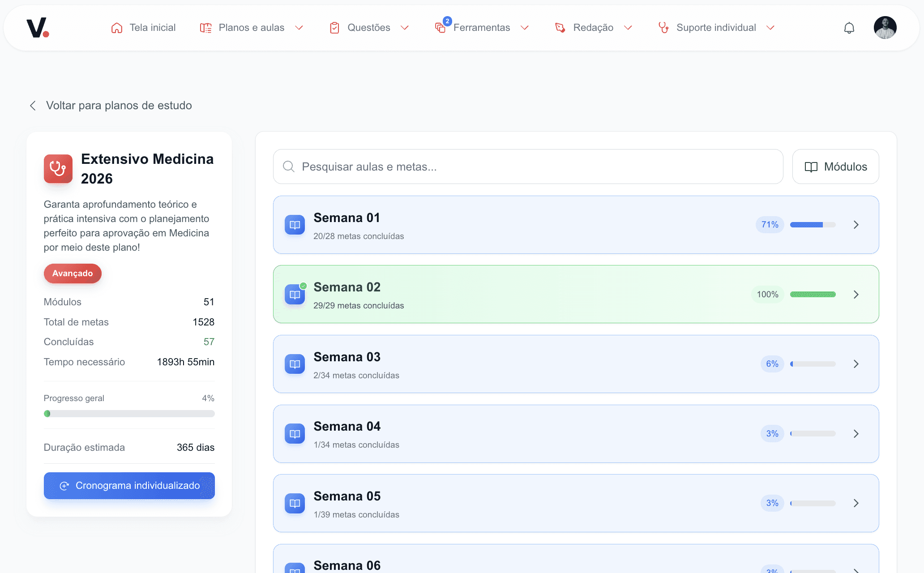Screen dimensions: 924x573
Task: Open the Redação menu
Action: [x=593, y=28]
